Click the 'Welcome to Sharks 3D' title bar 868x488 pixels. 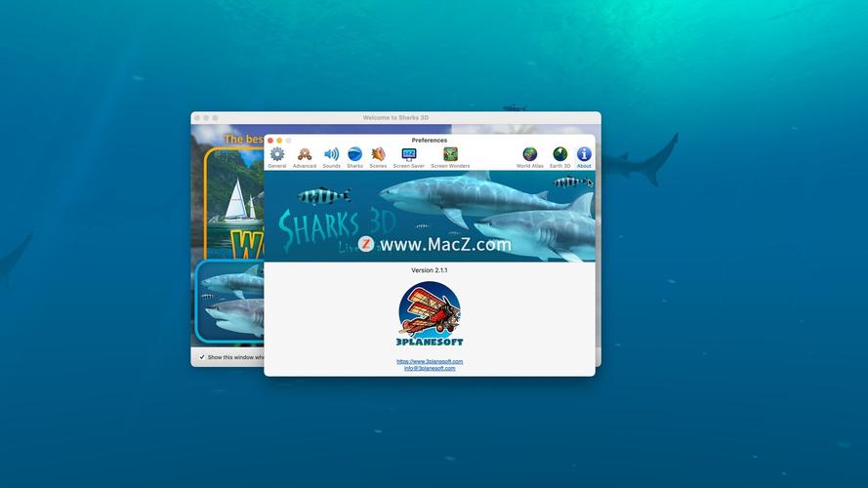395,118
